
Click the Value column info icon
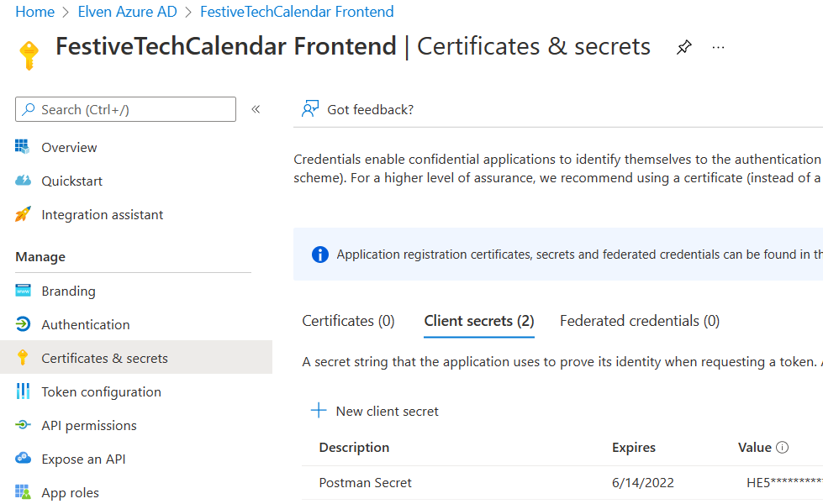point(782,448)
